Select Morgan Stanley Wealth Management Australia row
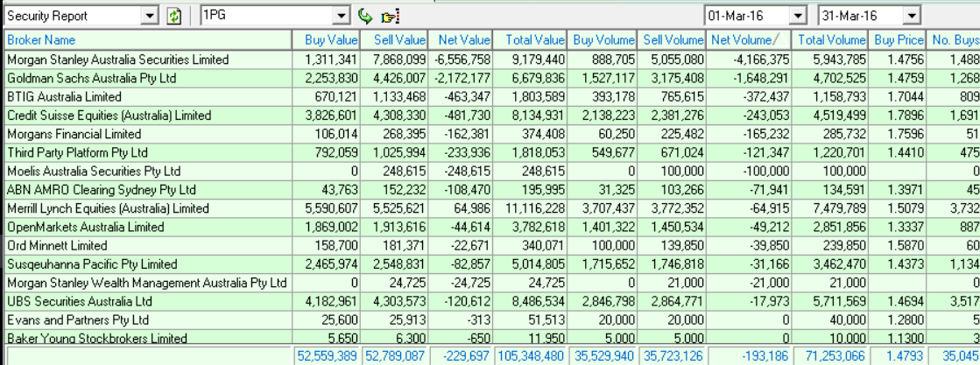 492,283
